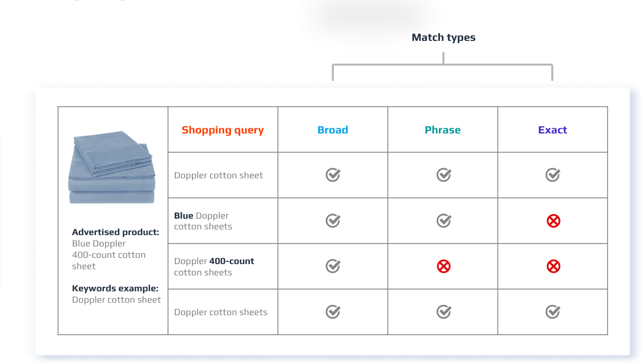Click Exact checkmark for Doppler cotton sheet
641x364 pixels.
tap(552, 175)
